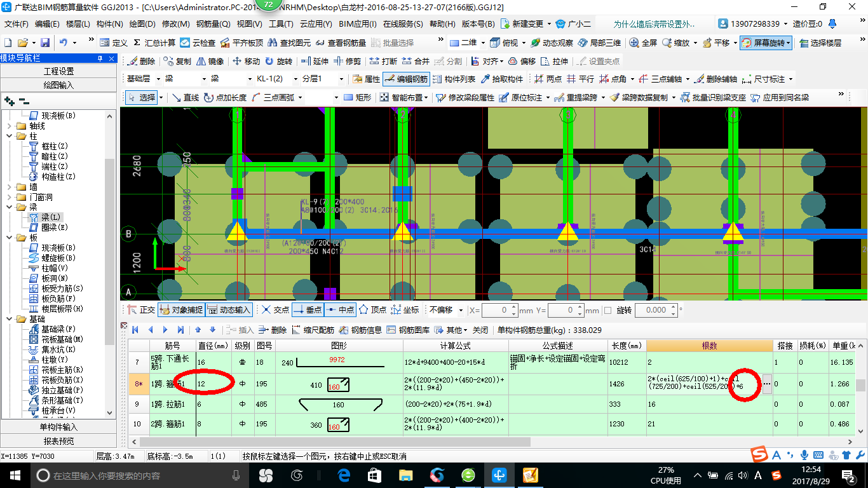Click 全屏 full screen zoom
Image resolution: width=868 pixels, height=488 pixels.
[644, 43]
